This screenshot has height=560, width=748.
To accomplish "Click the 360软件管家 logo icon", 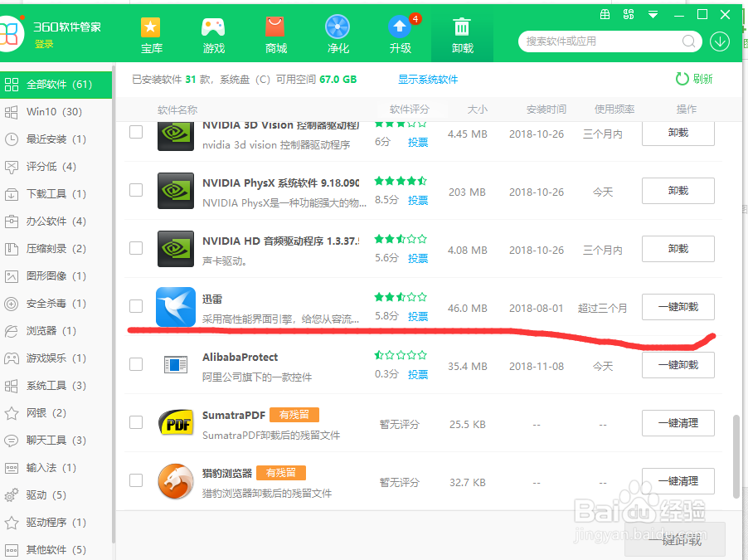I will (11, 33).
